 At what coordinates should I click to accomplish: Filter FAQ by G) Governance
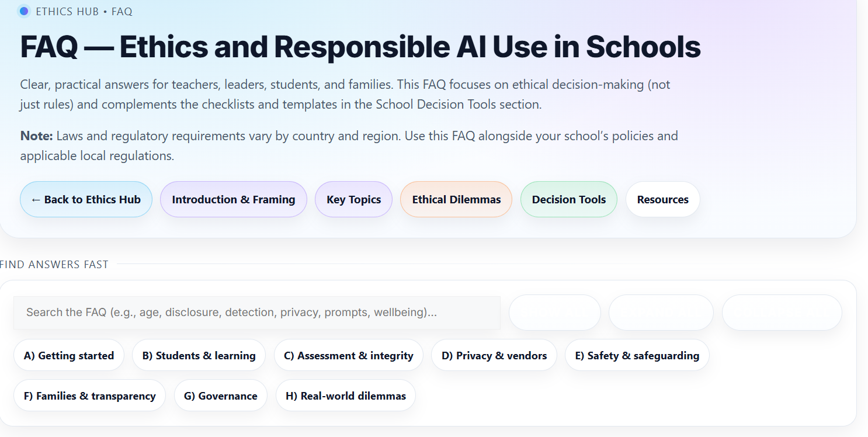(x=220, y=396)
